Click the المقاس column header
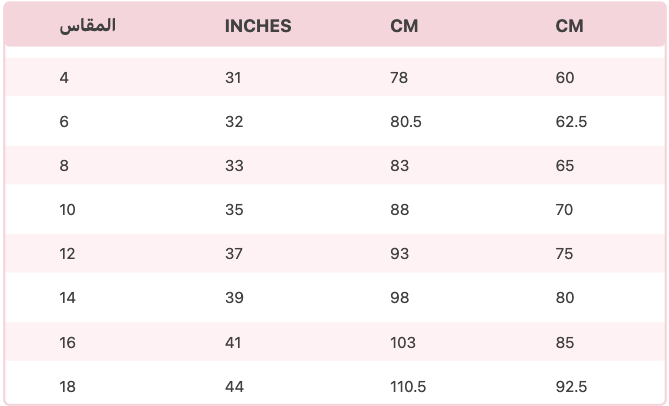Screen dimensions: 669x406 click(x=87, y=26)
